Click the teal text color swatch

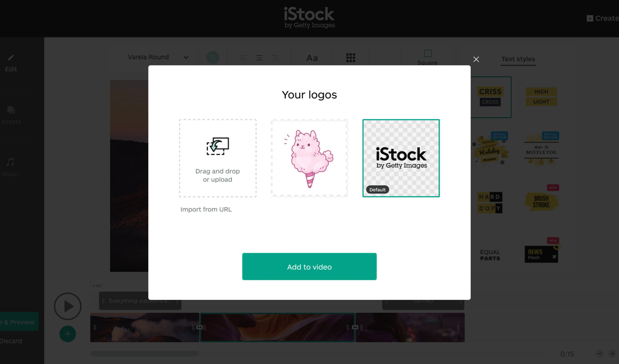[213, 58]
